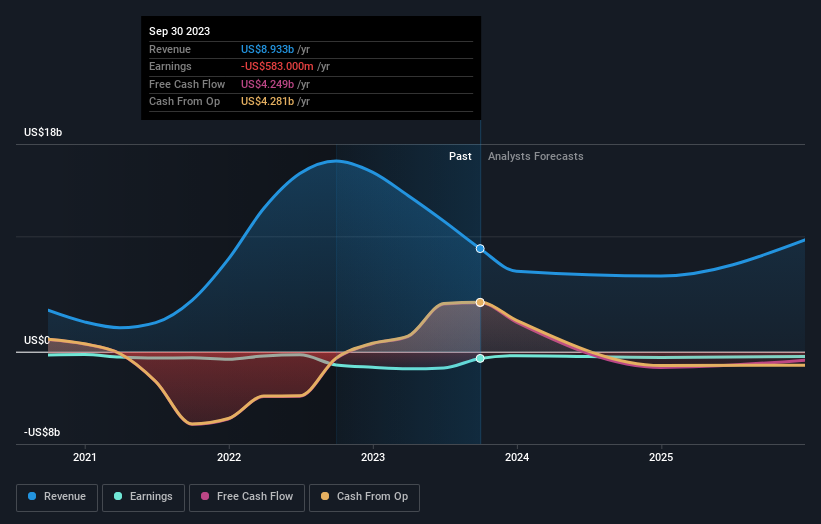The image size is (821, 524).
Task: Click the orange Cash From Op data marker
Action: click(480, 303)
